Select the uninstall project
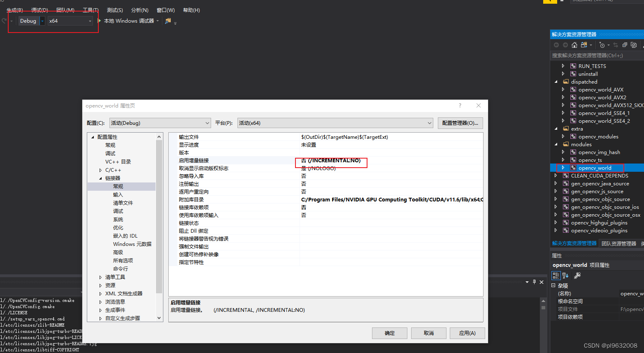The width and height of the screenshot is (644, 353). pyautogui.click(x=588, y=74)
